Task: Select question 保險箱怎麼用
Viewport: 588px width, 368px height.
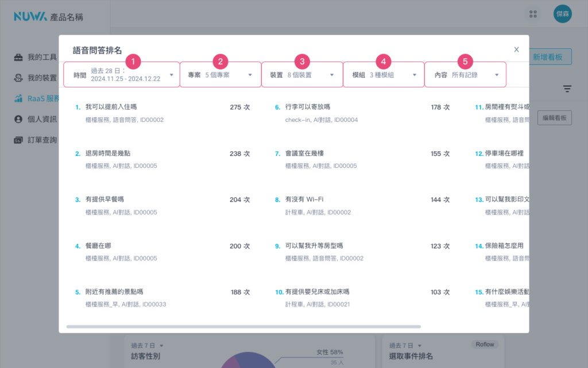Action: pos(504,246)
